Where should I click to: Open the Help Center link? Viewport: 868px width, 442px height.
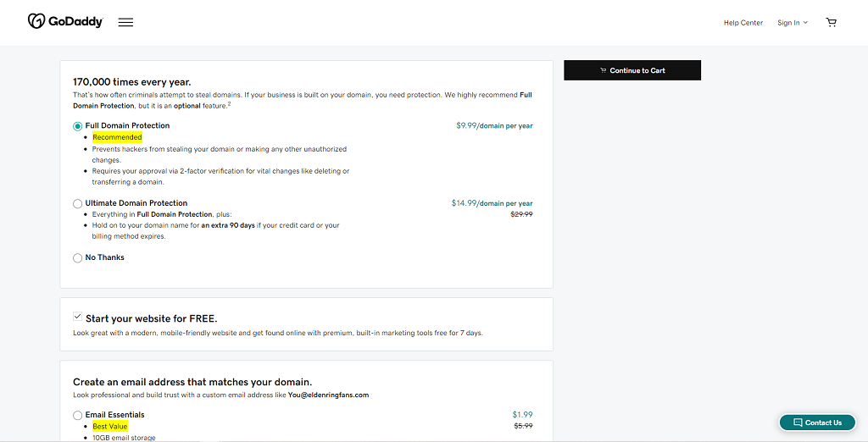coord(743,23)
